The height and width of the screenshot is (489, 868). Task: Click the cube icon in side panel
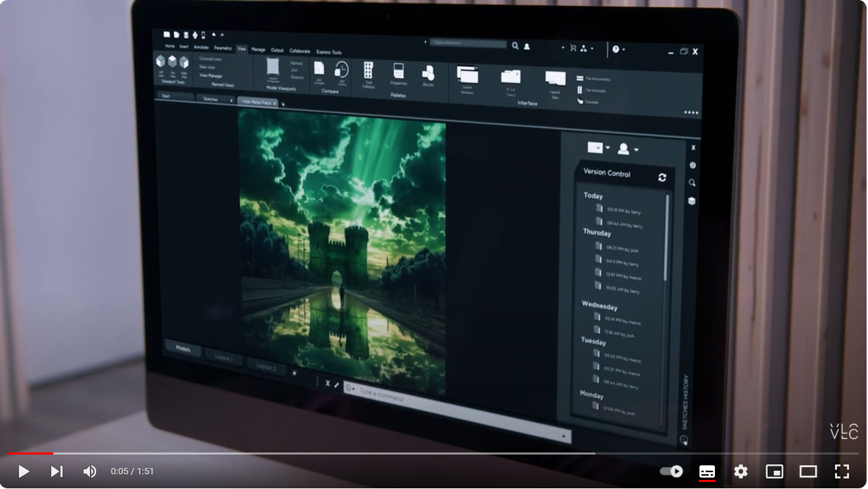coord(692,201)
